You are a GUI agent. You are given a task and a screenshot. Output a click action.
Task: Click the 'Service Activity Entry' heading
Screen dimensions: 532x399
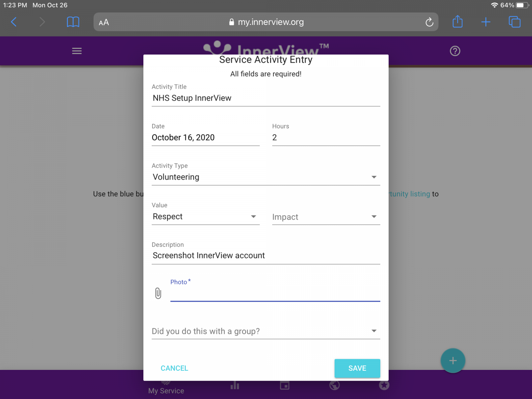pos(266,60)
